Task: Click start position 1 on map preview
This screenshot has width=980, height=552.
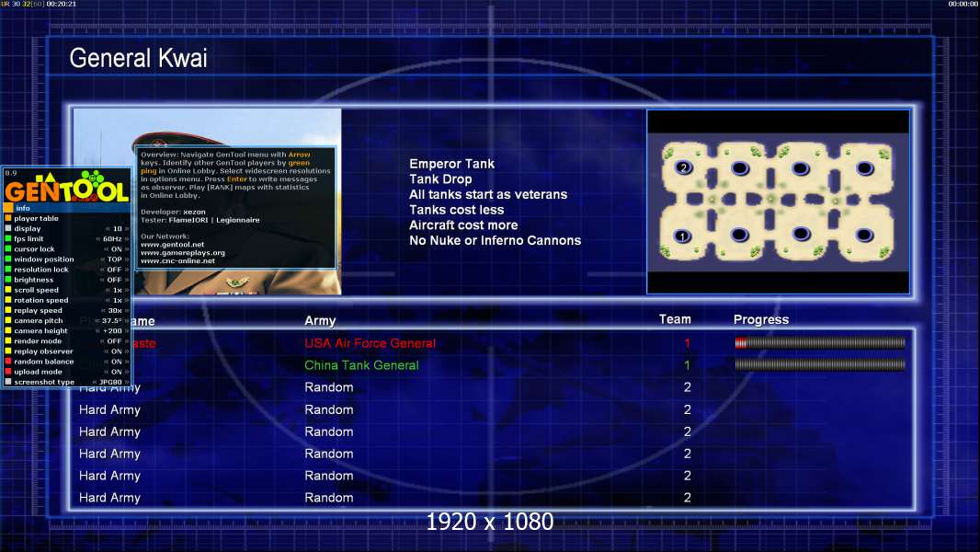Action: tap(682, 236)
